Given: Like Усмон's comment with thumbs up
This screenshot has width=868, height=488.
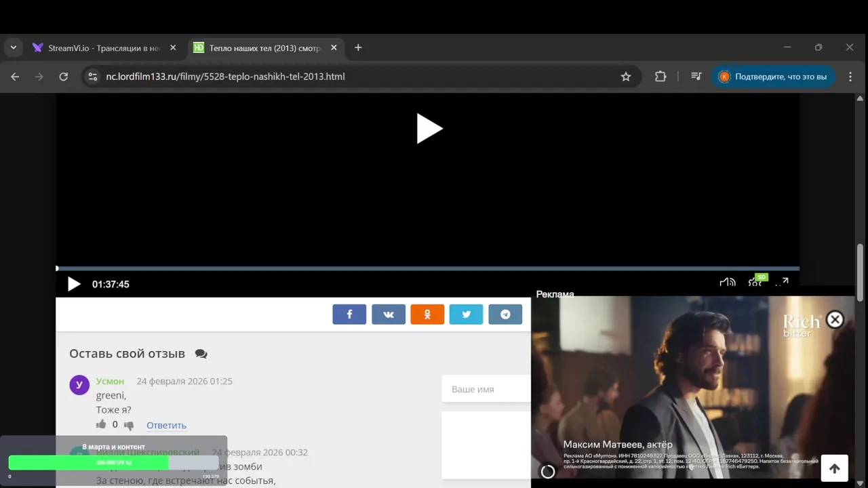Looking at the screenshot, I should (101, 424).
